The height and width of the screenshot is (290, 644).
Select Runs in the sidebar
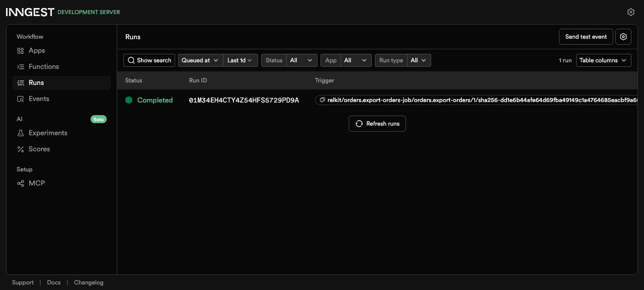tap(61, 83)
